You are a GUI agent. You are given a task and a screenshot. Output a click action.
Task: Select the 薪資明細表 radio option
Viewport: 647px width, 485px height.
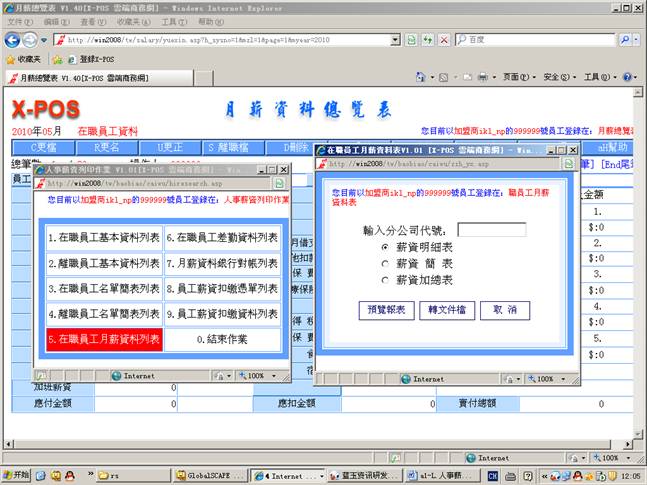tap(386, 246)
